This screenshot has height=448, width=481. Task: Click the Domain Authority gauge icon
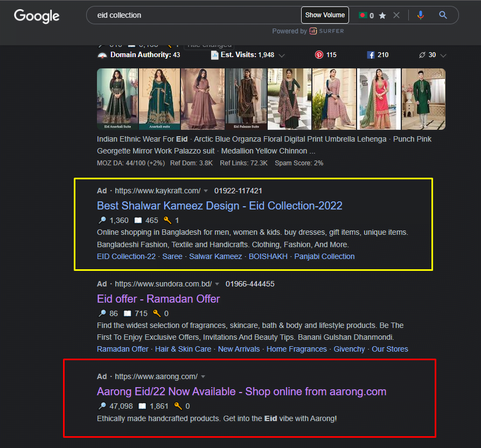tap(102, 55)
